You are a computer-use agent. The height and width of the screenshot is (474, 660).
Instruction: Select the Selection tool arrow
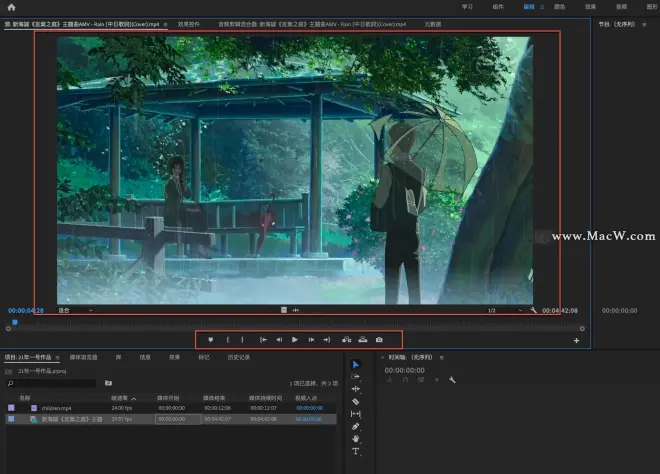356,365
